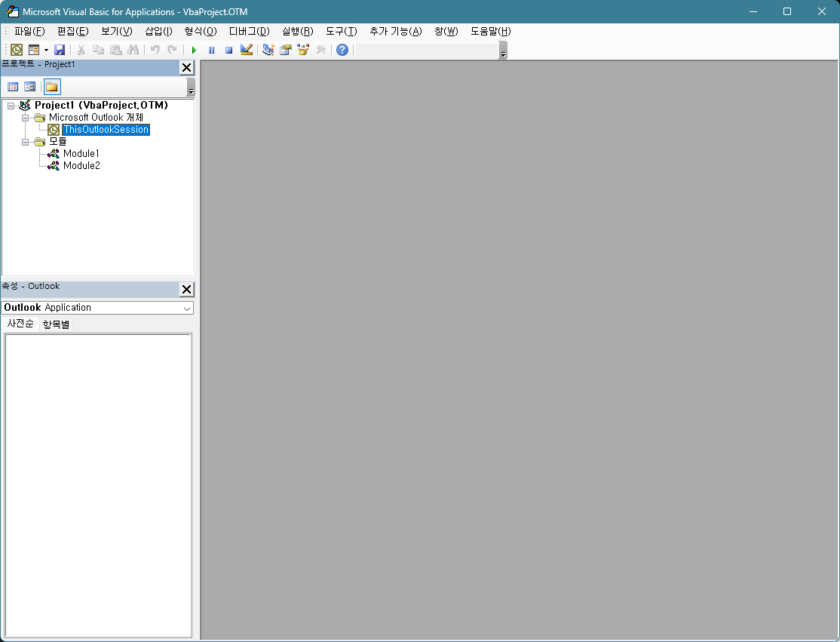Open the 도구(T) menu
The height and width of the screenshot is (642, 840).
pos(342,31)
